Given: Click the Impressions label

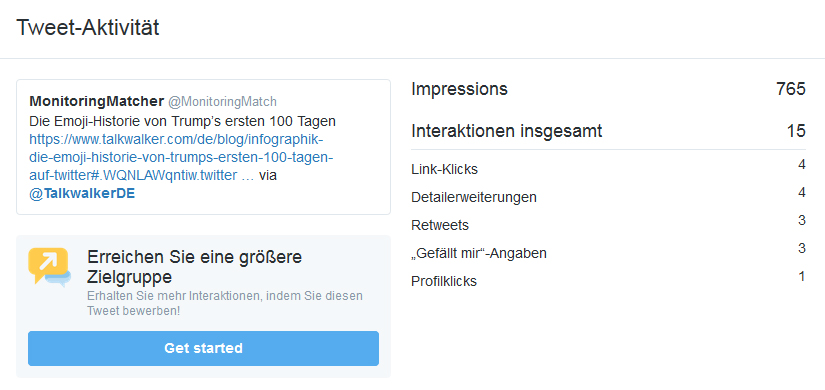Looking at the screenshot, I should 459,89.
